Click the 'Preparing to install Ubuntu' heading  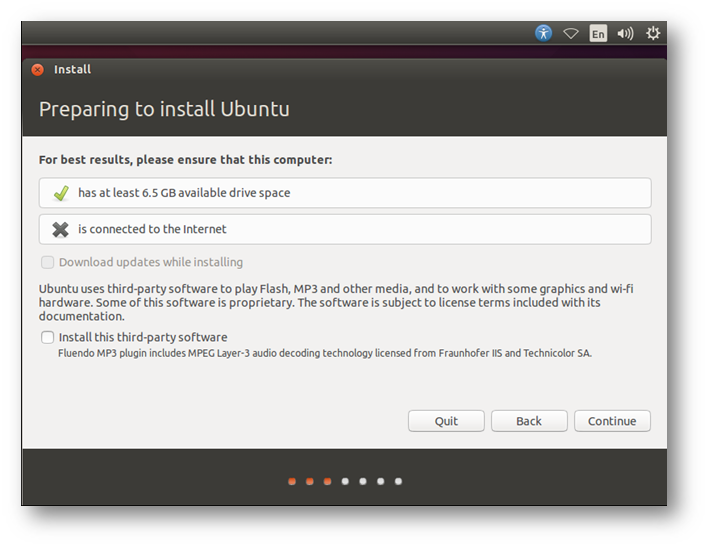(x=164, y=109)
